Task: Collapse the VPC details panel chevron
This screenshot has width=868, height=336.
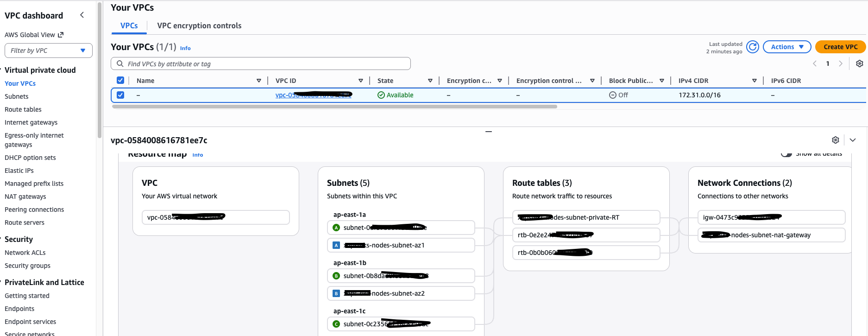Action: (853, 140)
